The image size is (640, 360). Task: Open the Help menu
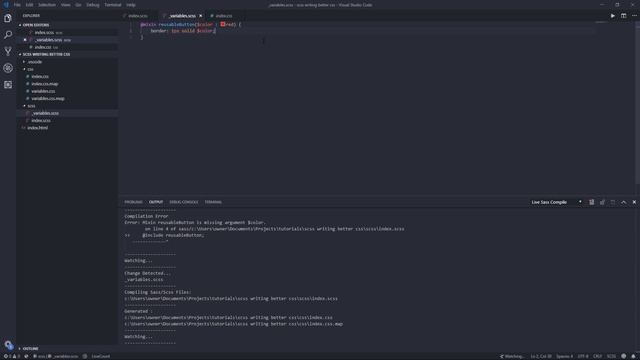[131, 5]
